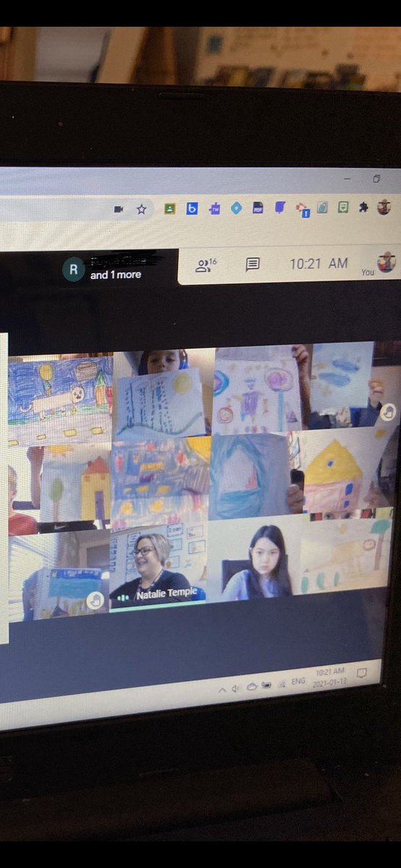Open the meeting chat panel
401x868 pixels.
(x=252, y=265)
